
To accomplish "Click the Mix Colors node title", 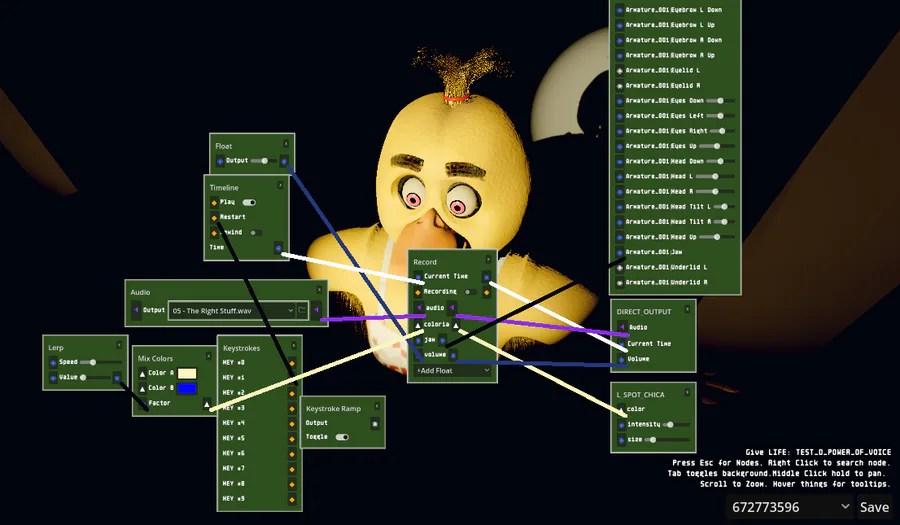I will (155, 359).
